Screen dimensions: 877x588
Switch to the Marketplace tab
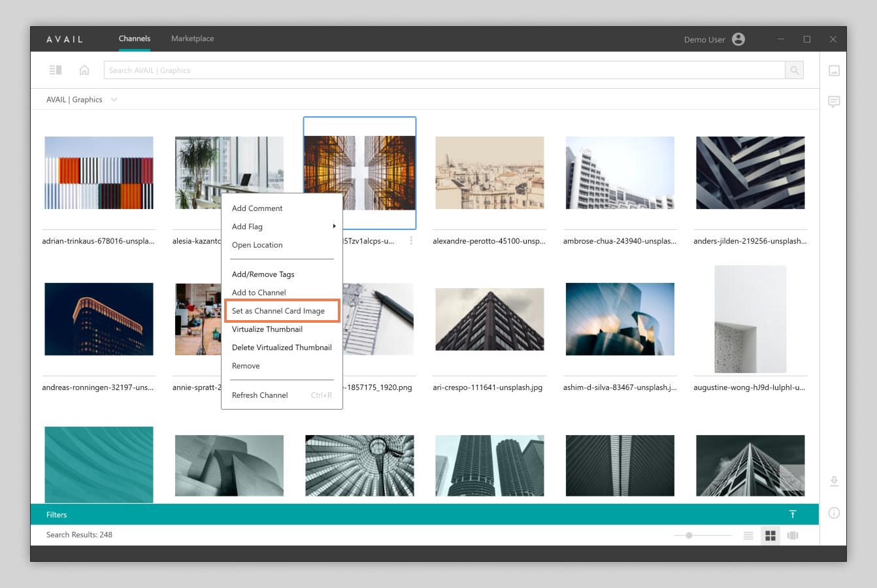pos(192,39)
